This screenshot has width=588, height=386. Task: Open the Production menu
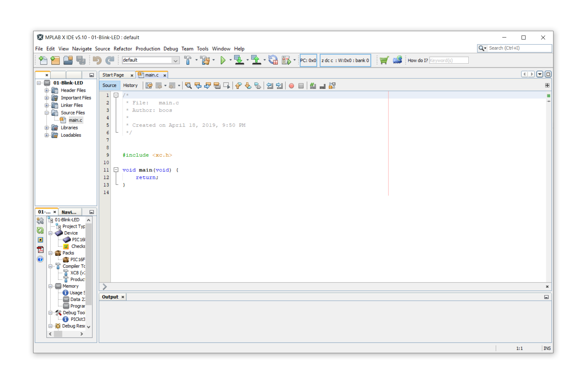pos(147,49)
